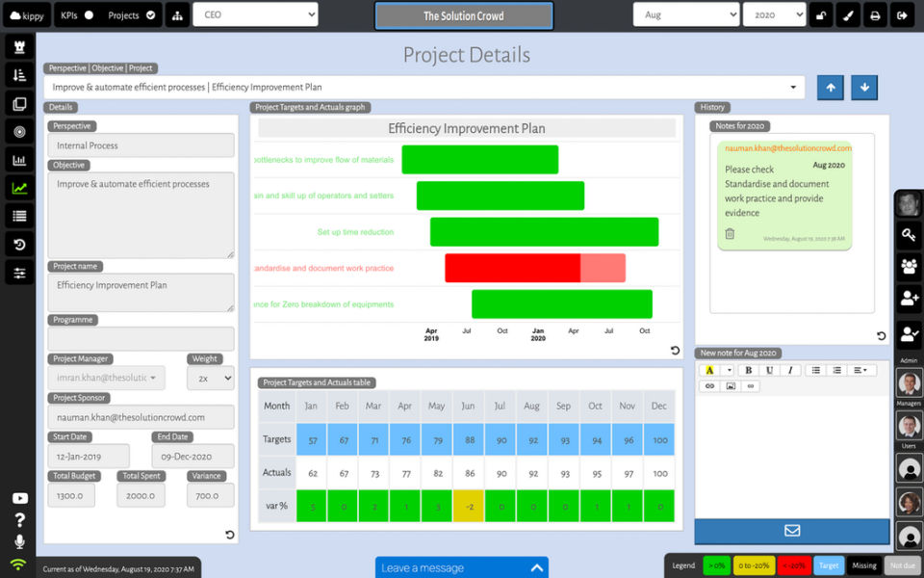This screenshot has height=578, width=924.
Task: Insert image using the picture icon in editor
Action: [x=731, y=385]
